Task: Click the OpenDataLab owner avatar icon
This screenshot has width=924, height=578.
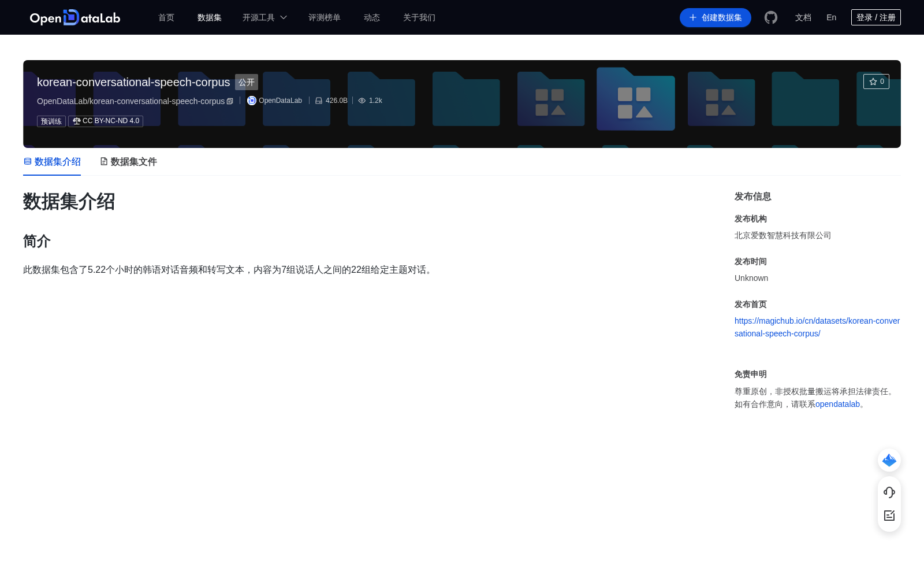Action: click(x=252, y=101)
